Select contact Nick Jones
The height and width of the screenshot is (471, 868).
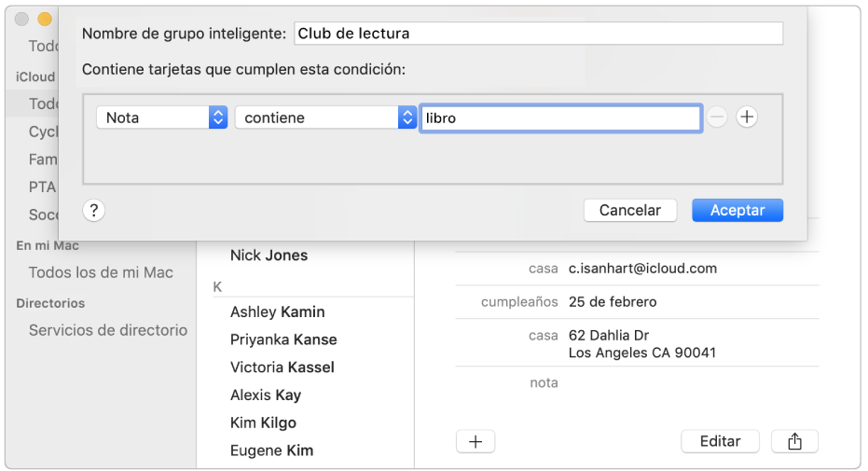[x=269, y=256]
